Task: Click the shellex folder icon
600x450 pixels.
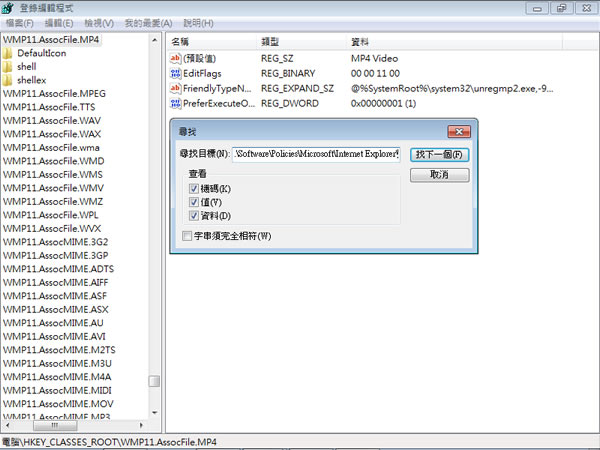Action: (x=7, y=80)
